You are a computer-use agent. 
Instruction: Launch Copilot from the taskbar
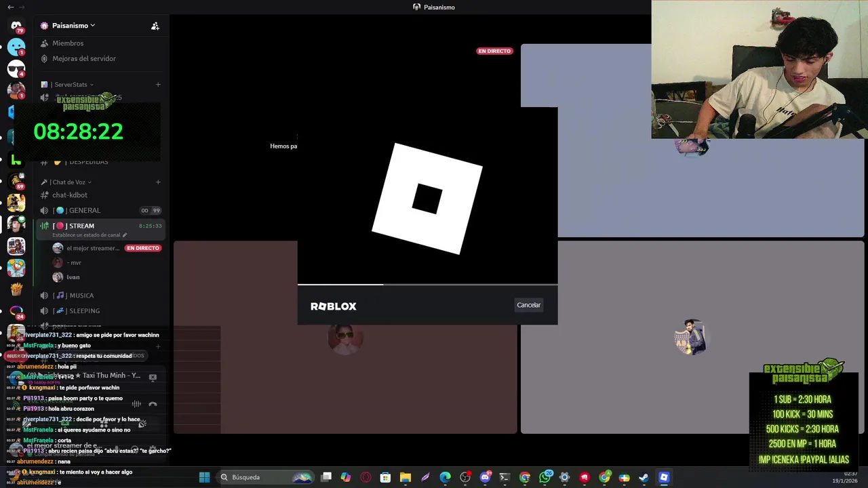pos(346,477)
